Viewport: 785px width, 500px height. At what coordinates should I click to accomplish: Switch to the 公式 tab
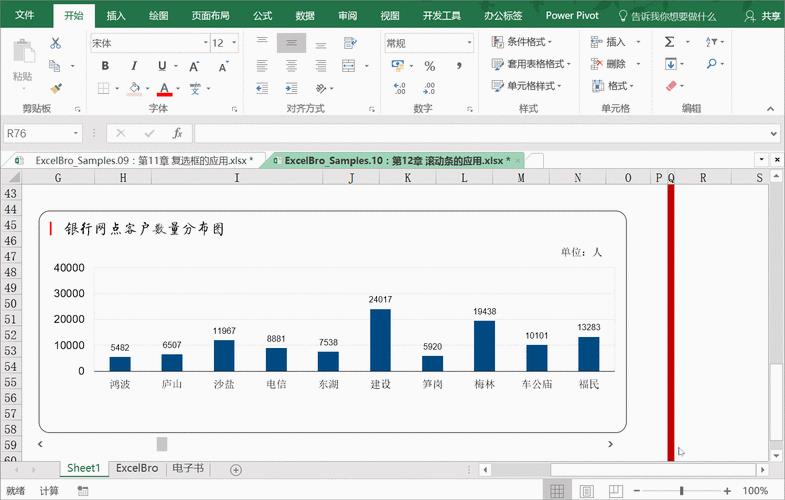(x=262, y=16)
